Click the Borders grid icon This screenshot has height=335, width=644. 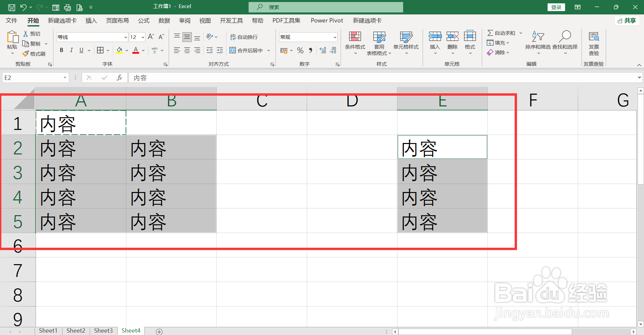[x=100, y=50]
